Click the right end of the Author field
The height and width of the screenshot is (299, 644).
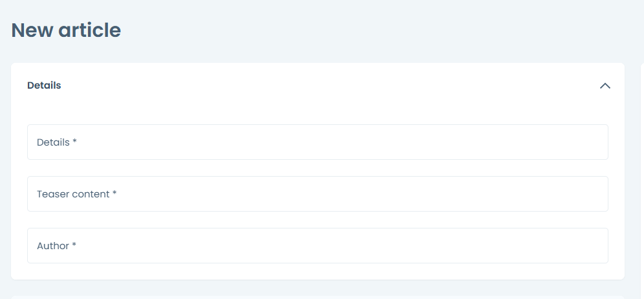(x=595, y=245)
